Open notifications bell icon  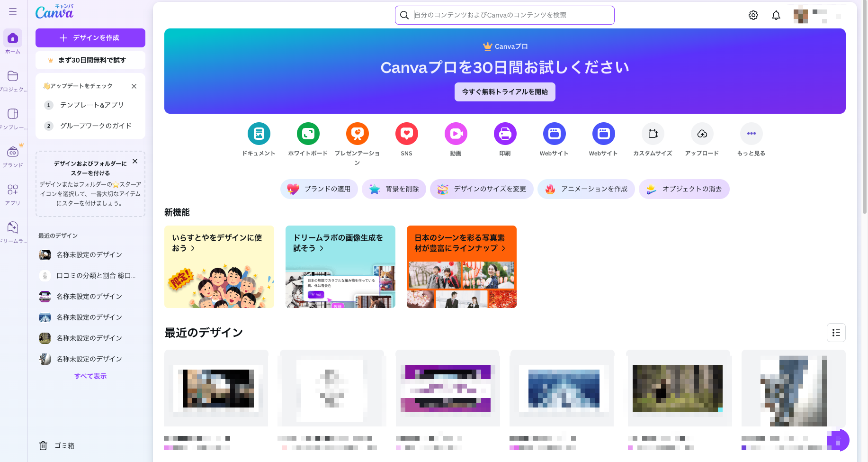click(x=776, y=15)
